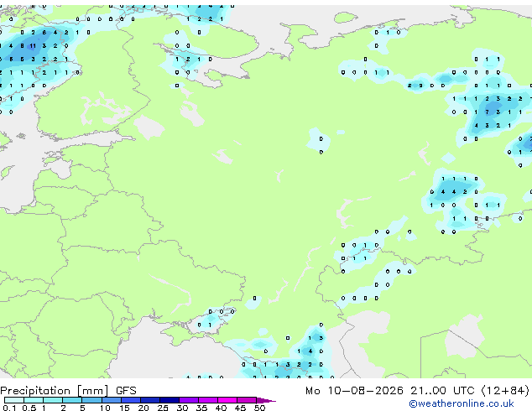
Task: Click the "21..00 UTC" time text
Action: point(442,391)
